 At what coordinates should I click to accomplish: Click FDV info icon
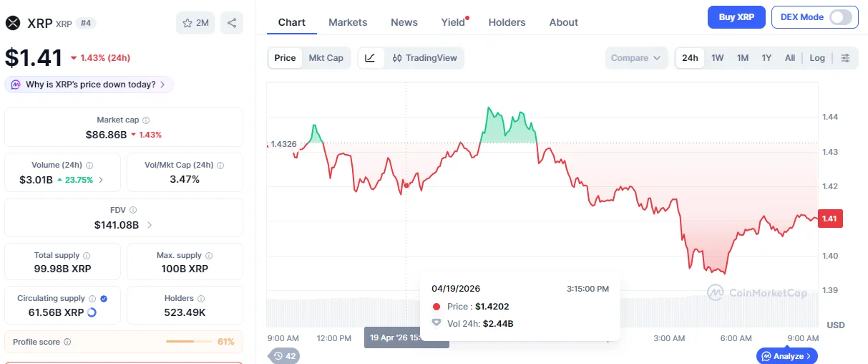coord(133,210)
